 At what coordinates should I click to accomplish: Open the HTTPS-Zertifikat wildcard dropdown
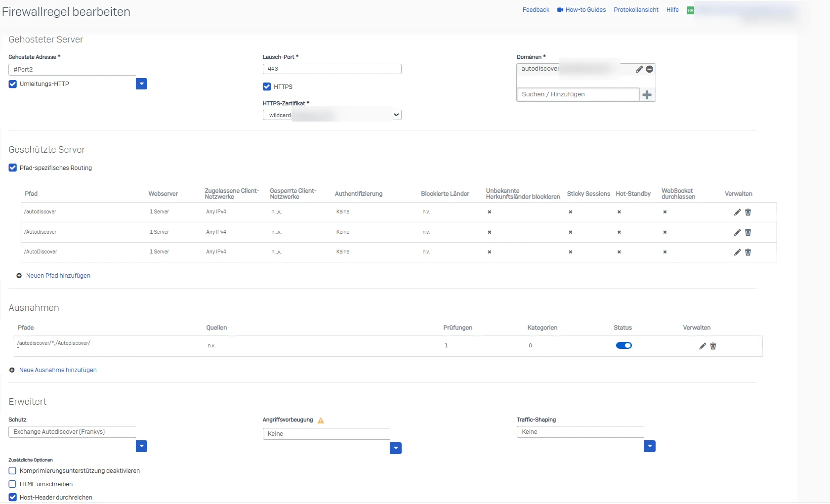(332, 115)
